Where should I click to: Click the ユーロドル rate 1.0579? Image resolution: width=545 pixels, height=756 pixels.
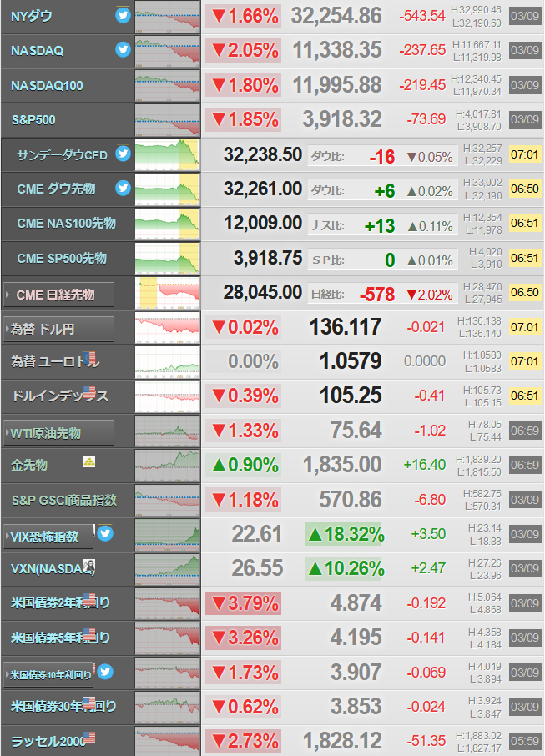pyautogui.click(x=351, y=360)
